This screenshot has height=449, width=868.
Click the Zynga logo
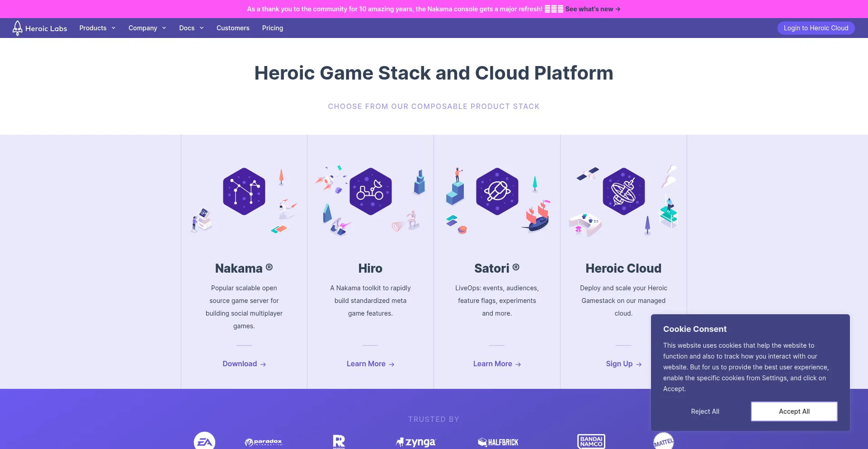pyautogui.click(x=416, y=442)
